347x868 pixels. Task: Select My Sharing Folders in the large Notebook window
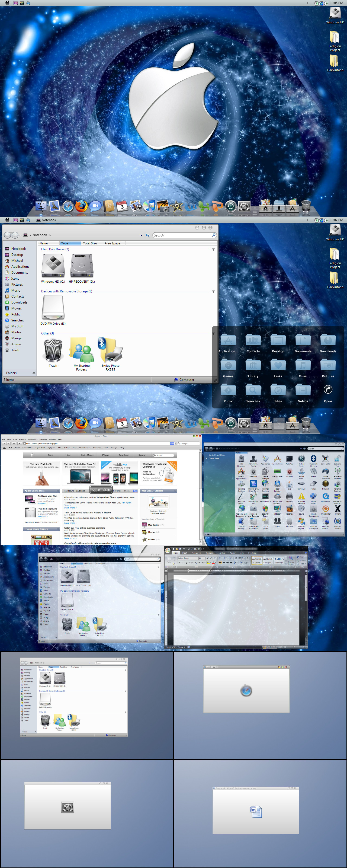coord(82,354)
